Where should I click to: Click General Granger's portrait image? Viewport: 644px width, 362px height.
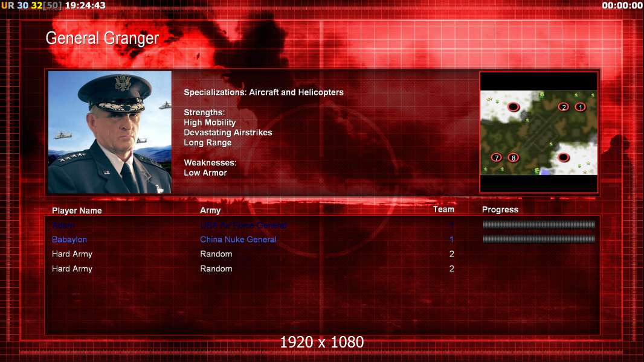point(110,132)
